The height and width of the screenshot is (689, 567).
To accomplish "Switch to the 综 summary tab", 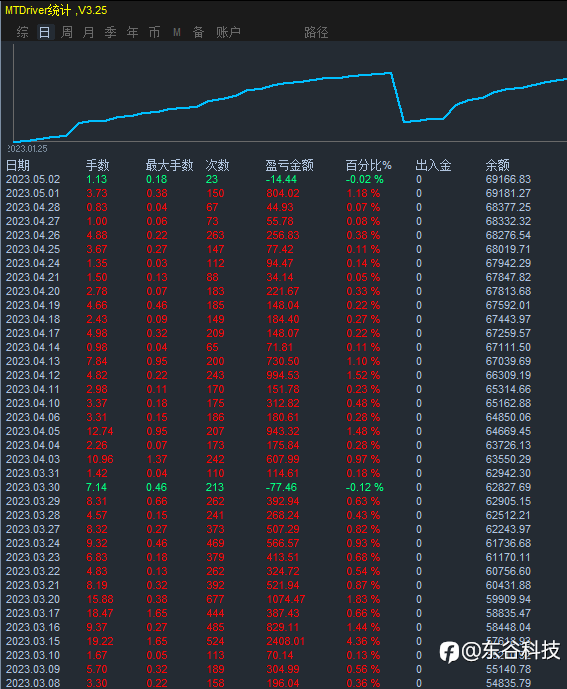I will click(x=22, y=32).
